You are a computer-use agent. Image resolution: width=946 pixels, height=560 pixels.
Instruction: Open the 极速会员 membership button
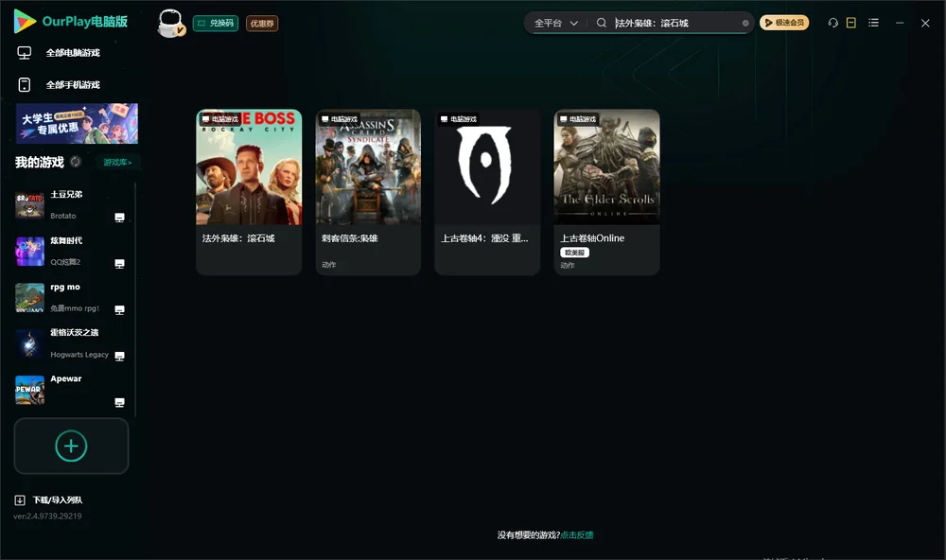tap(783, 23)
